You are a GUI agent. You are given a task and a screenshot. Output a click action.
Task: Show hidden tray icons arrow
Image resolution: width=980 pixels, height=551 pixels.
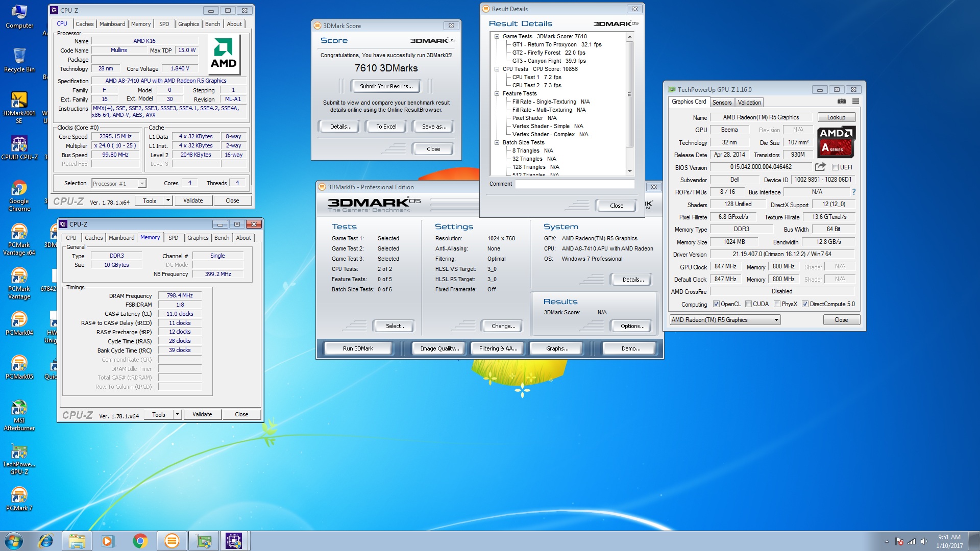(x=887, y=541)
